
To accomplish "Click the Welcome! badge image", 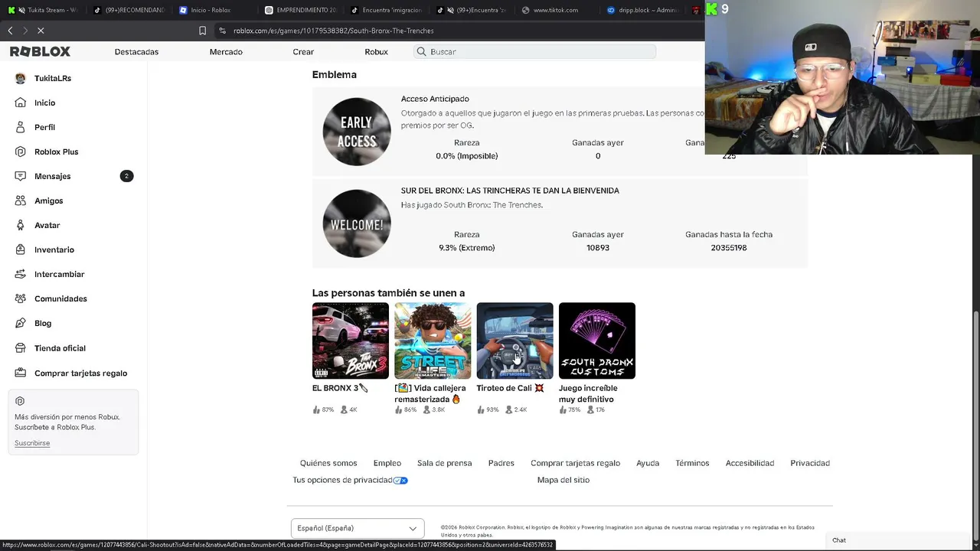I will (x=357, y=223).
